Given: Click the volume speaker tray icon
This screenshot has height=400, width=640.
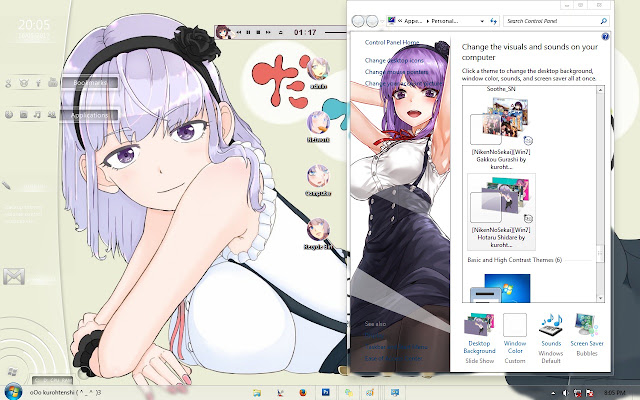Looking at the screenshot, I should (566, 393).
